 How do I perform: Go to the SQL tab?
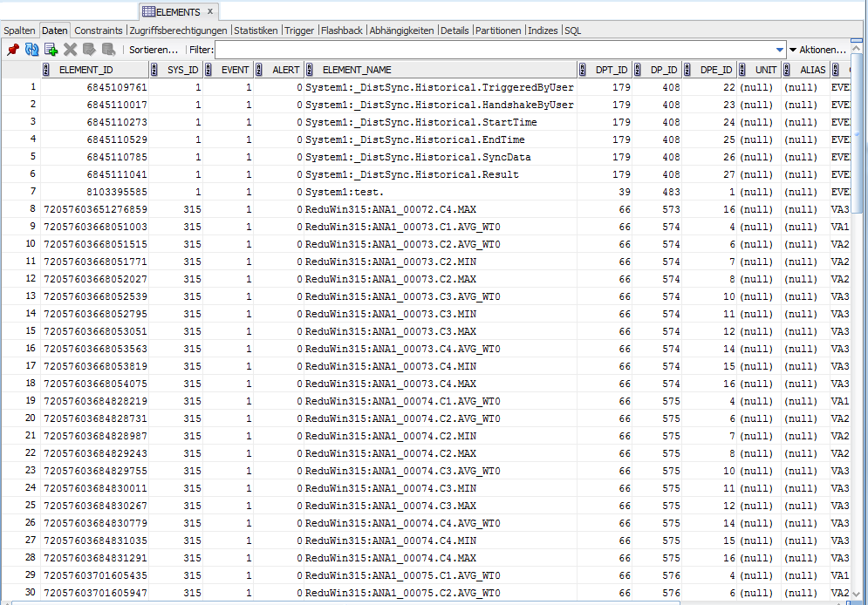coord(572,31)
